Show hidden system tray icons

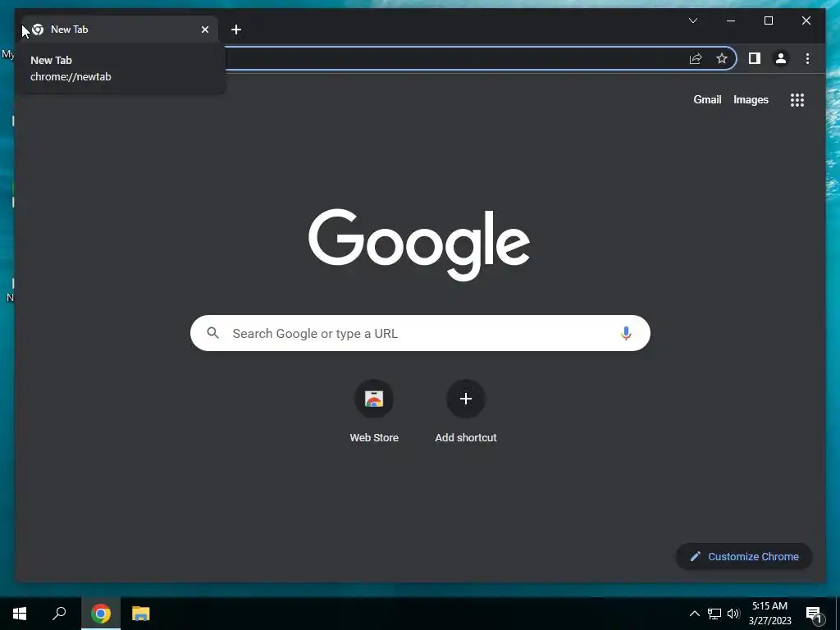(x=694, y=614)
